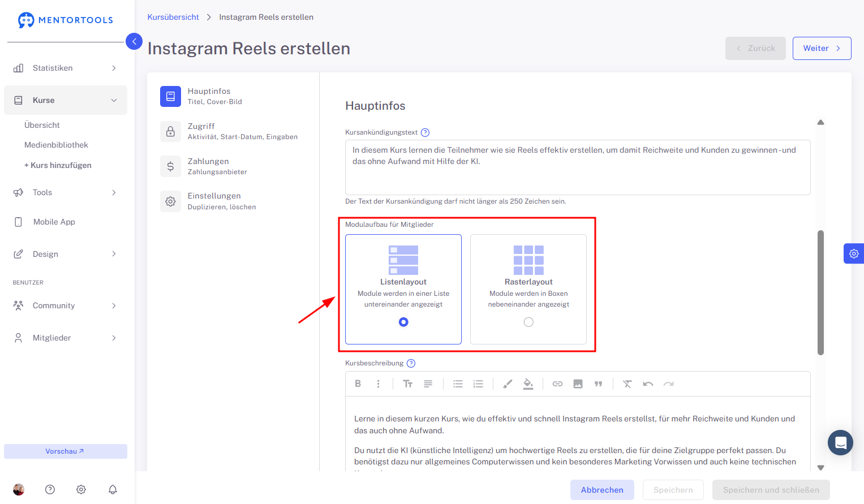
Task: Click the bold formatting icon
Action: pyautogui.click(x=358, y=384)
